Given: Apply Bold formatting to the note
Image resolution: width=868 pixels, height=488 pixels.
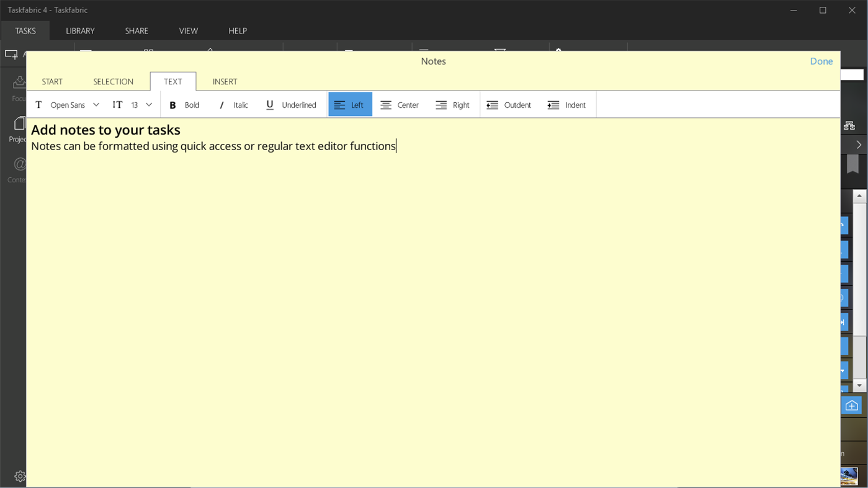Looking at the screenshot, I should coord(184,104).
